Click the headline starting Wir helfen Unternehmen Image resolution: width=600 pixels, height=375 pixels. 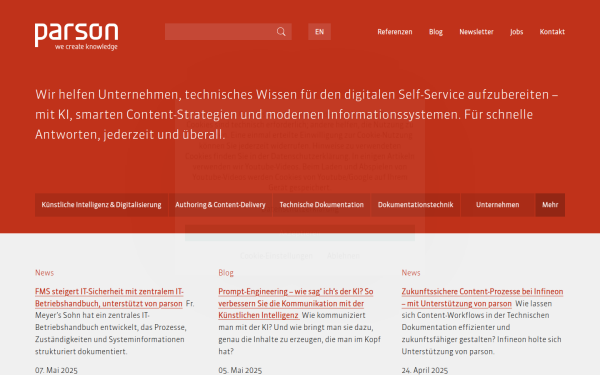[x=297, y=114]
